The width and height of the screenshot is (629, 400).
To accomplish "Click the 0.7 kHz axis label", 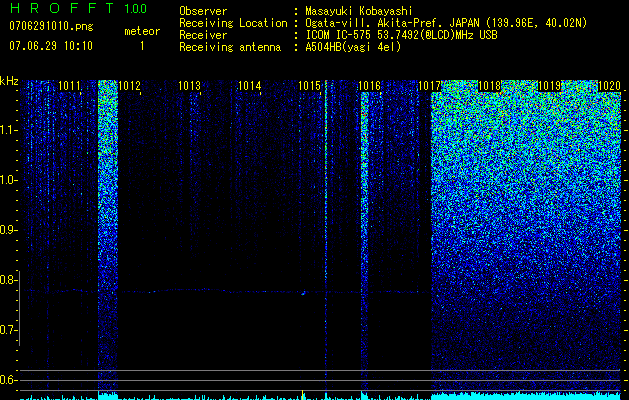I will 8,330.
